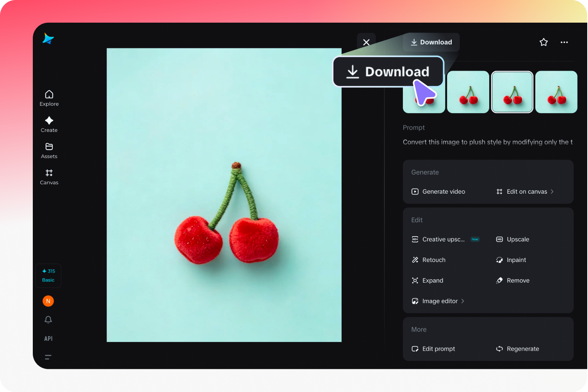This screenshot has width=588, height=392.
Task: Launch Generate video on the image
Action: click(x=444, y=191)
